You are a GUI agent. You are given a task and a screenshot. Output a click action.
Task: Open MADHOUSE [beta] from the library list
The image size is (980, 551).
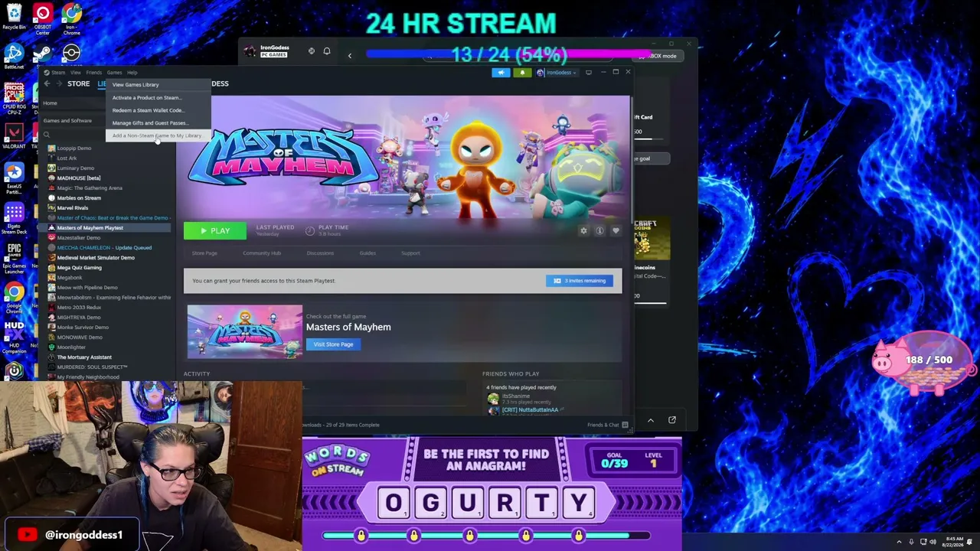(78, 178)
